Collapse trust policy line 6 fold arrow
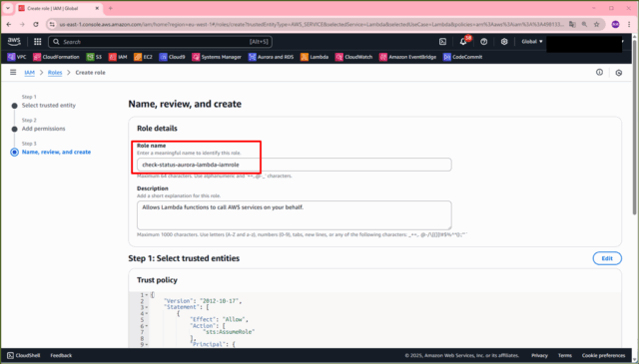The image size is (639, 364). pyautogui.click(x=147, y=326)
